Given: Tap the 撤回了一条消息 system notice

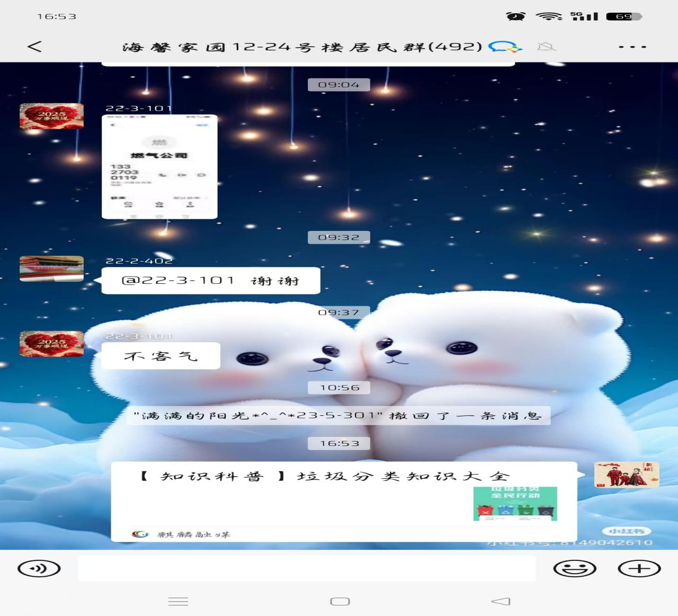Looking at the screenshot, I should (339, 415).
